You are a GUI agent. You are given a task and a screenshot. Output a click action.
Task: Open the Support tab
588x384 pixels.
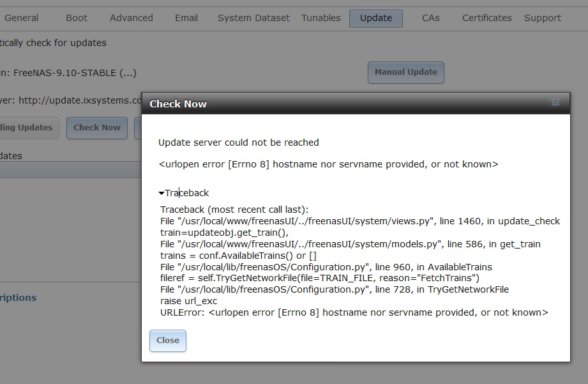(x=542, y=18)
